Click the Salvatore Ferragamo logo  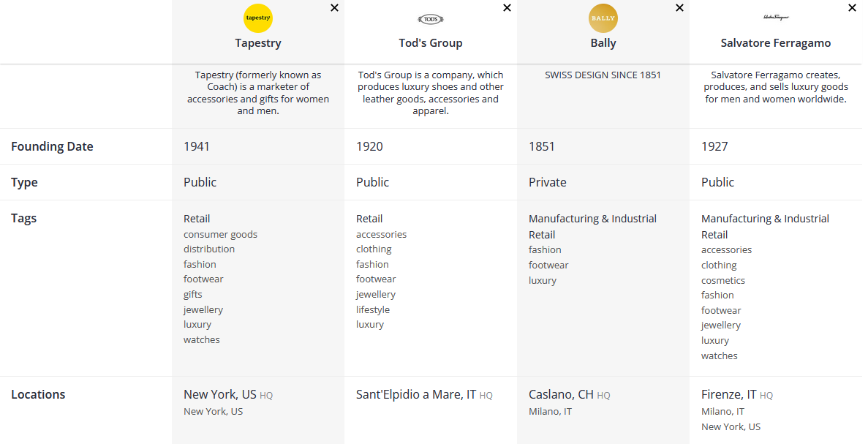click(x=776, y=17)
